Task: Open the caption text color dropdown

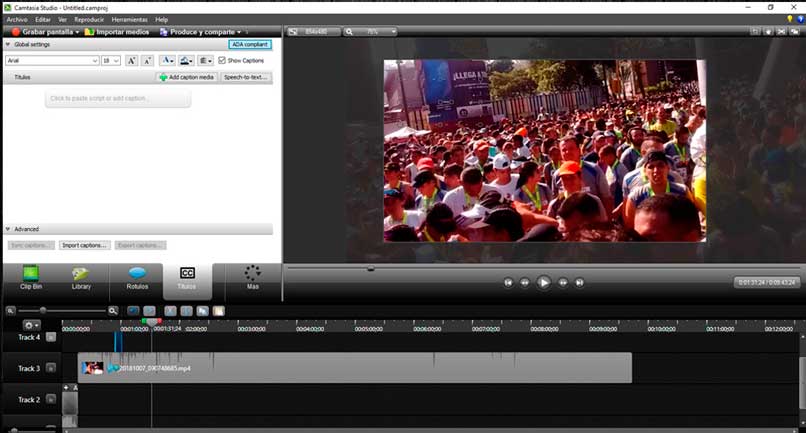Action: point(167,61)
